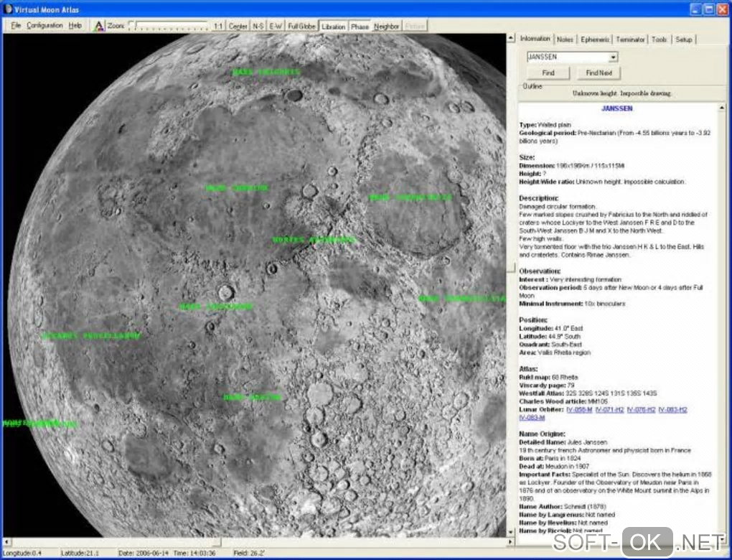This screenshot has width=732, height=560.
Task: Click map vertical scrollbar down arrow
Action: (511, 532)
